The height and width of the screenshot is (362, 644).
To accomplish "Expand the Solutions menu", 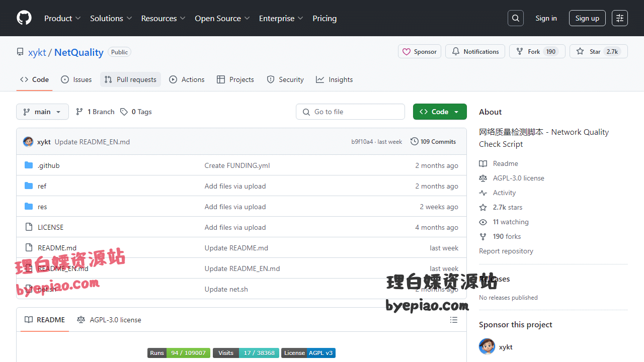I will click(x=111, y=18).
